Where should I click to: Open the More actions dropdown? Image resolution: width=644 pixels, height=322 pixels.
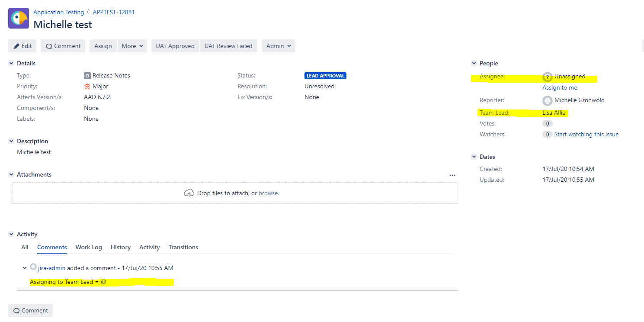pyautogui.click(x=132, y=46)
